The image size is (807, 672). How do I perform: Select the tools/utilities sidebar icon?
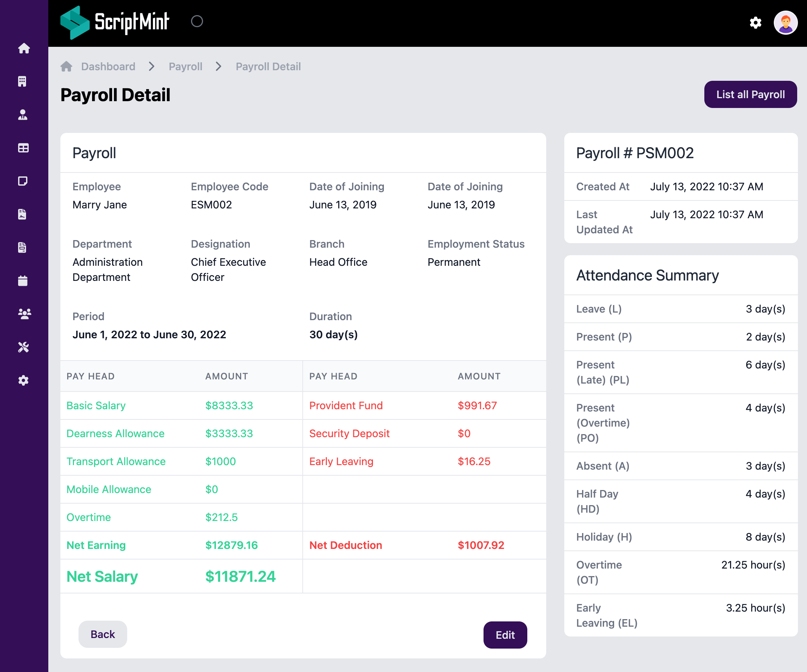(24, 347)
